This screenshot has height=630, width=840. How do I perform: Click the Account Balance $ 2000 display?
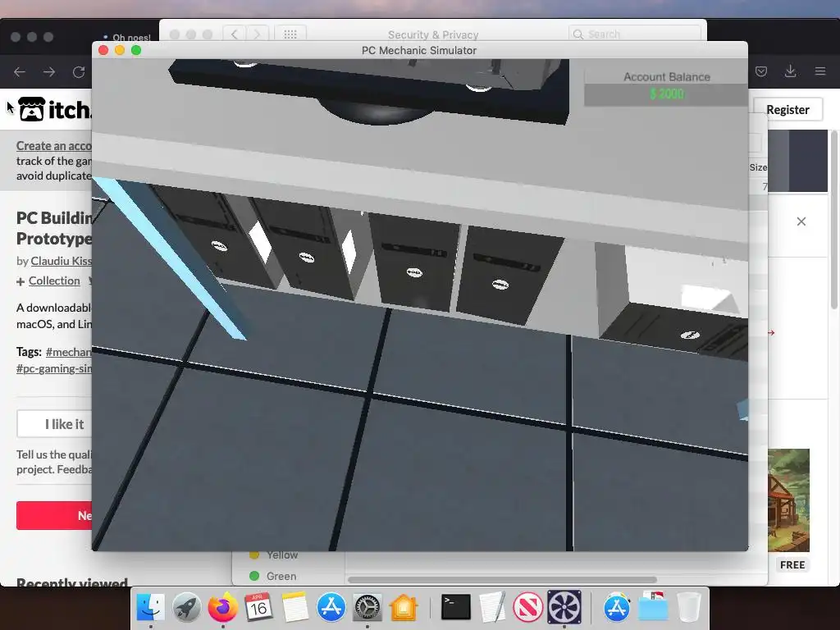(666, 86)
